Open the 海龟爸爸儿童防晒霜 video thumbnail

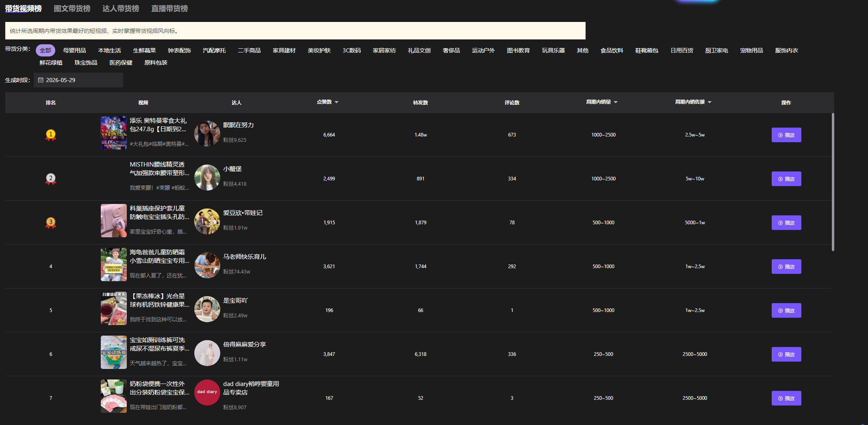coord(114,265)
